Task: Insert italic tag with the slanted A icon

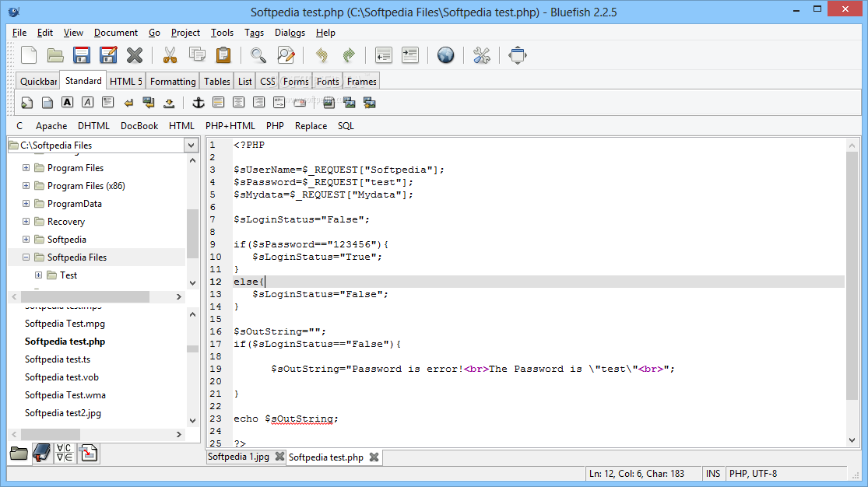Action: (87, 103)
